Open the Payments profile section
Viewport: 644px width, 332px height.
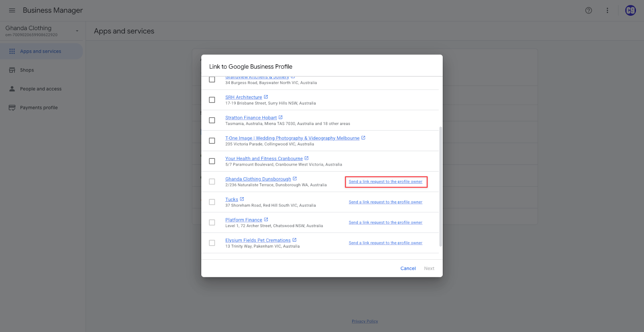coord(39,108)
